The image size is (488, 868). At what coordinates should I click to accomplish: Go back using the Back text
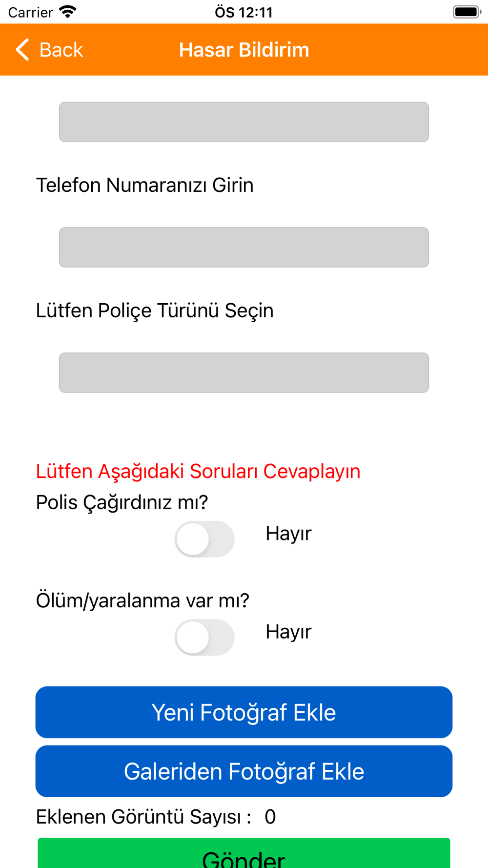pos(61,50)
